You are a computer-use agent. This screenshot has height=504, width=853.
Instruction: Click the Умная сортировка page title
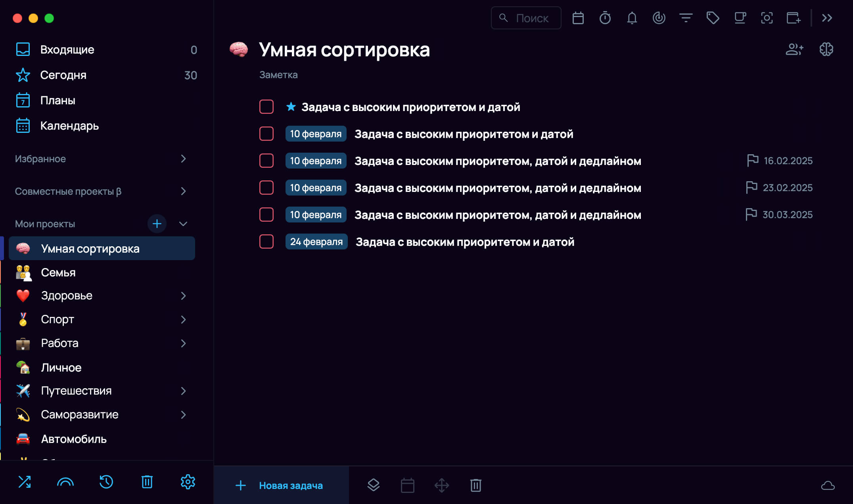coord(344,50)
